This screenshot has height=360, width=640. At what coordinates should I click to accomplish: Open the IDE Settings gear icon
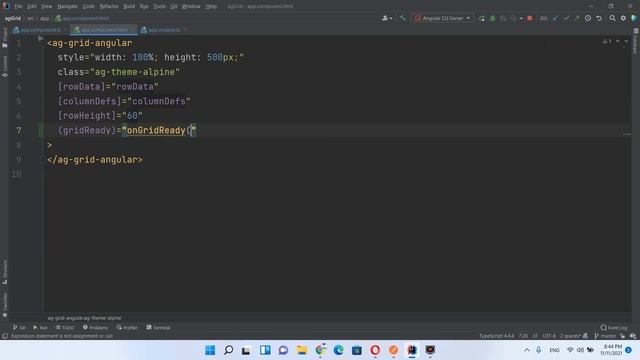pyautogui.click(x=623, y=18)
